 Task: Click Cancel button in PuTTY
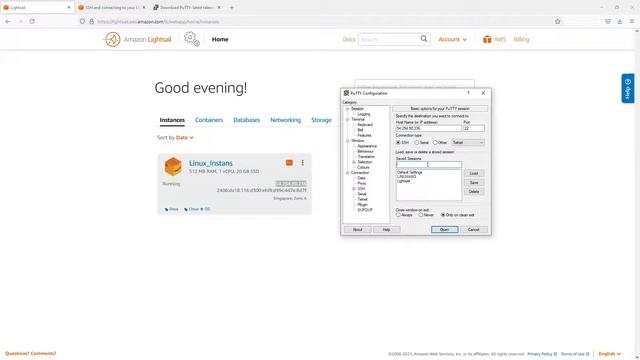[x=473, y=229]
